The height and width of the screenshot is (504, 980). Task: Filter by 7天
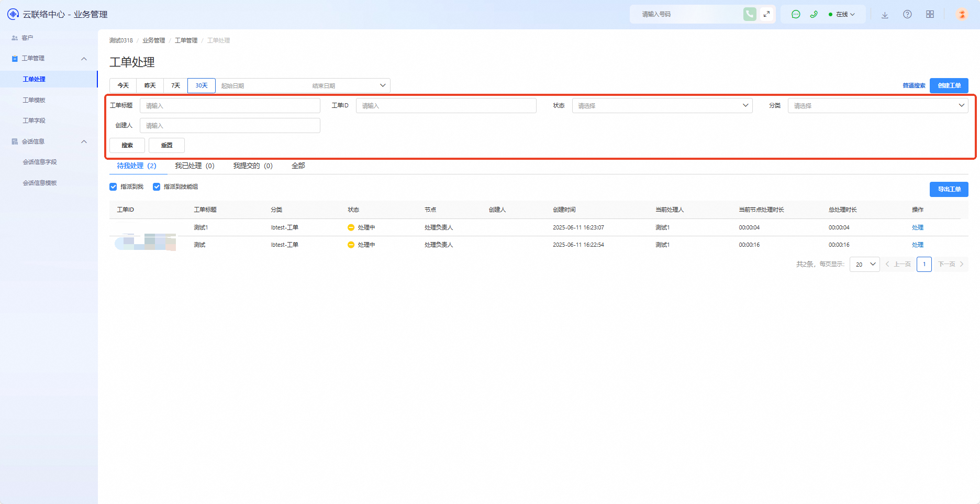(x=176, y=85)
